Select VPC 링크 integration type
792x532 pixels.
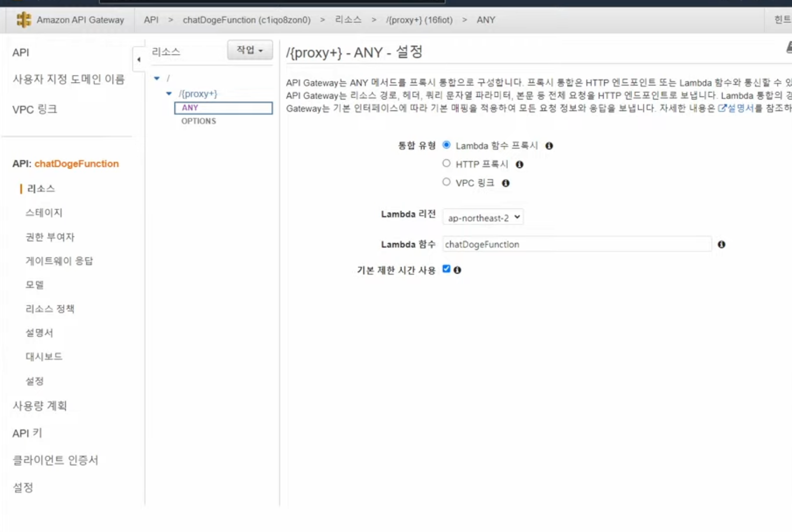tap(446, 182)
